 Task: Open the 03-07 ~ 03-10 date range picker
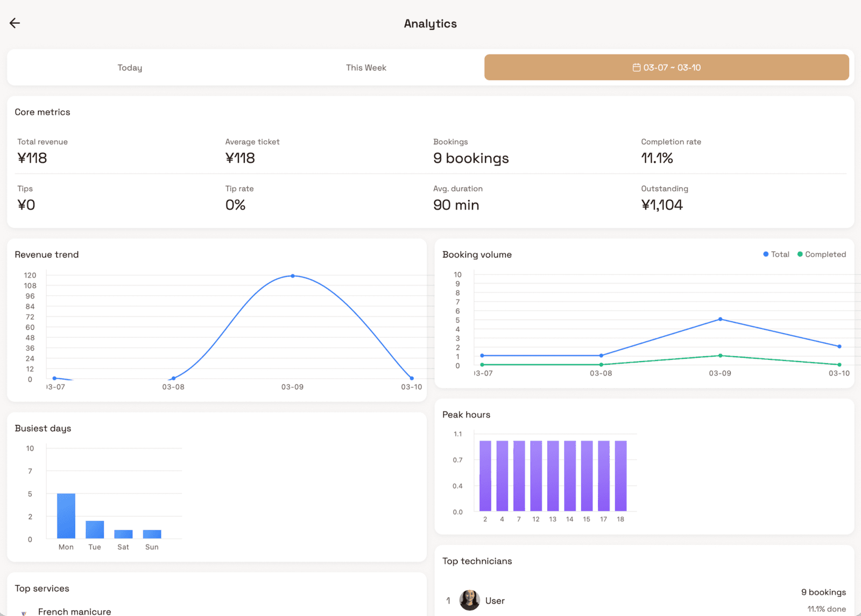666,67
